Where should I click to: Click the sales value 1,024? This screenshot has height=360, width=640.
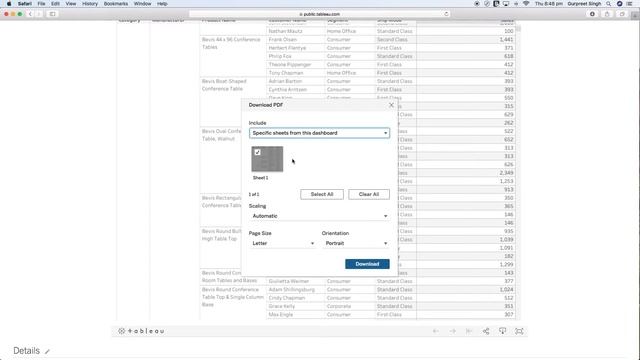click(x=506, y=289)
